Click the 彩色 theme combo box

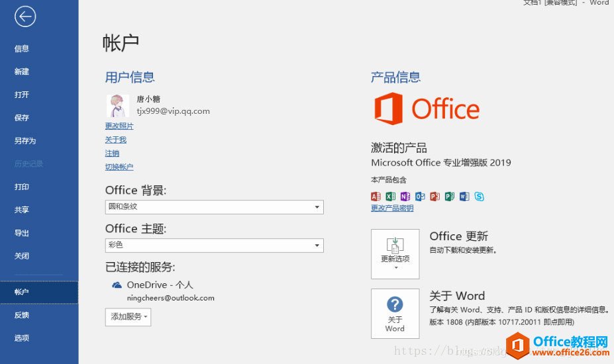(214, 246)
